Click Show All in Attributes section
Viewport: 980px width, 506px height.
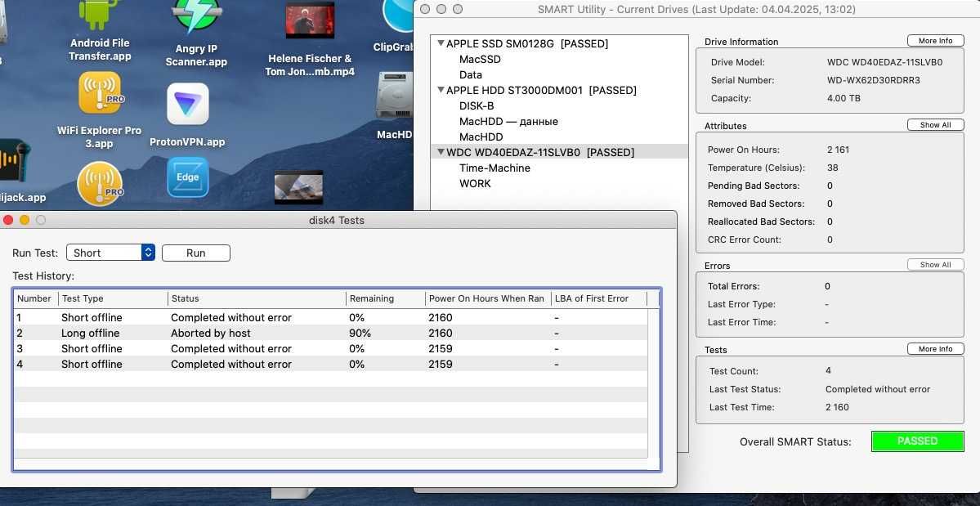coord(935,125)
